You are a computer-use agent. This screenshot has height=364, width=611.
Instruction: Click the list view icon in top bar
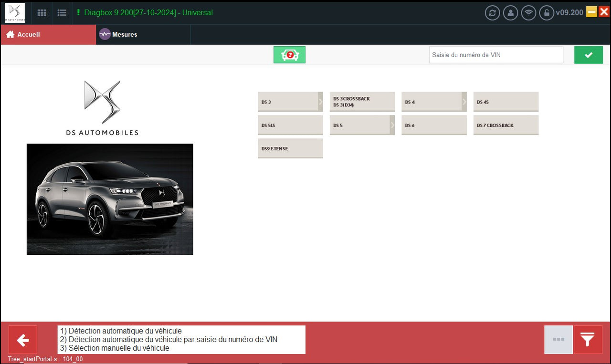pos(62,13)
